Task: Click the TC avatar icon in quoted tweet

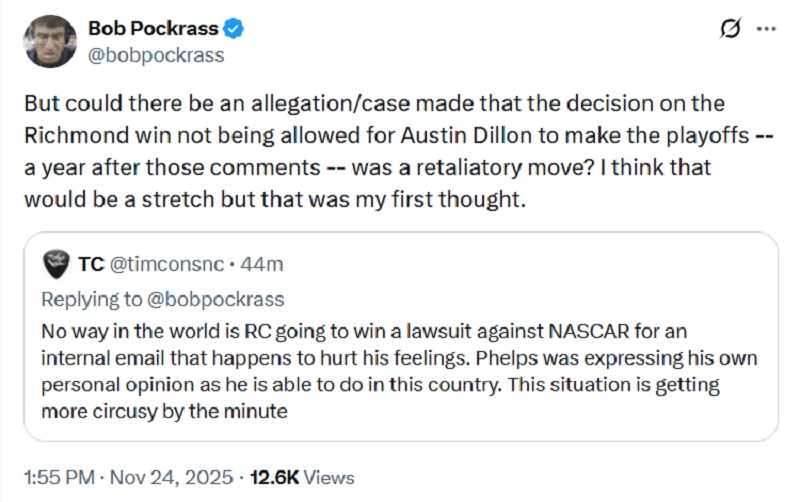Action: (x=57, y=264)
